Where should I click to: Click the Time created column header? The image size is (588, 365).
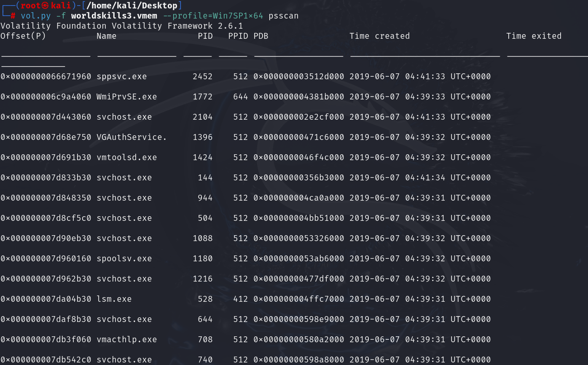379,36
